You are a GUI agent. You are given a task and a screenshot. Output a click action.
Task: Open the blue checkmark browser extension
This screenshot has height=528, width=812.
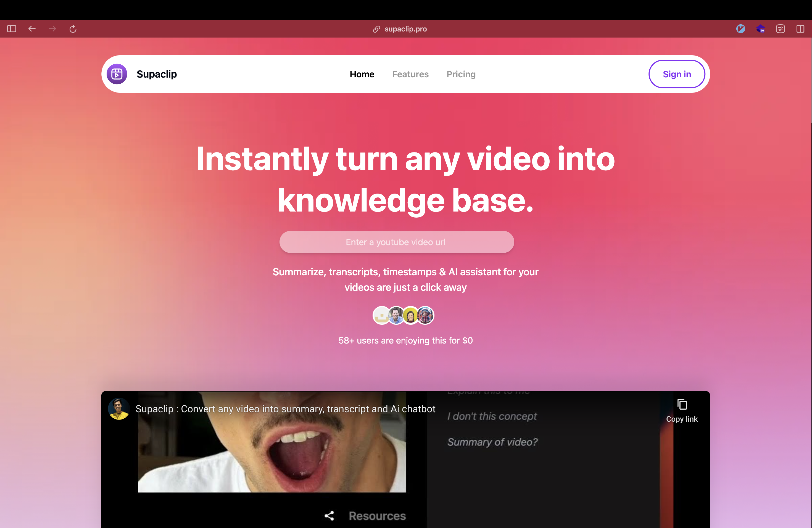click(x=741, y=29)
